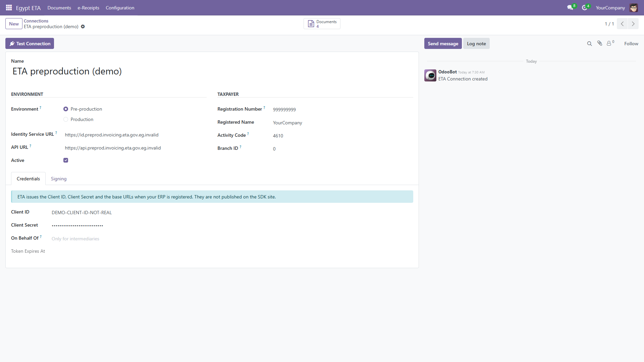This screenshot has height=362, width=644.
Task: Open the e-Receipts menu
Action: click(88, 8)
